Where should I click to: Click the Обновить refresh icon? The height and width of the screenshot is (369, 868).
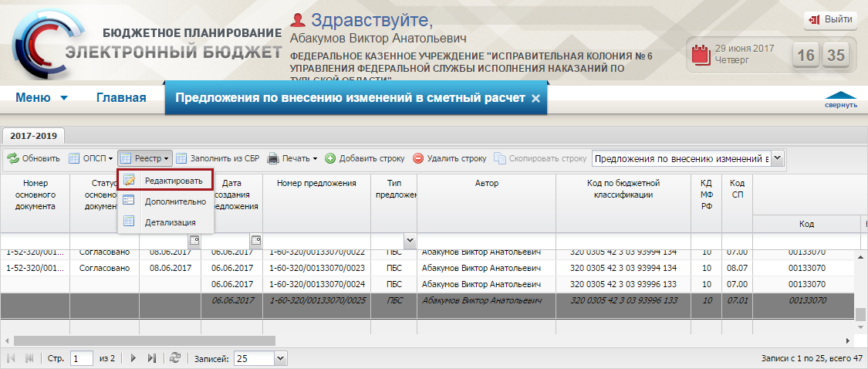(x=13, y=158)
